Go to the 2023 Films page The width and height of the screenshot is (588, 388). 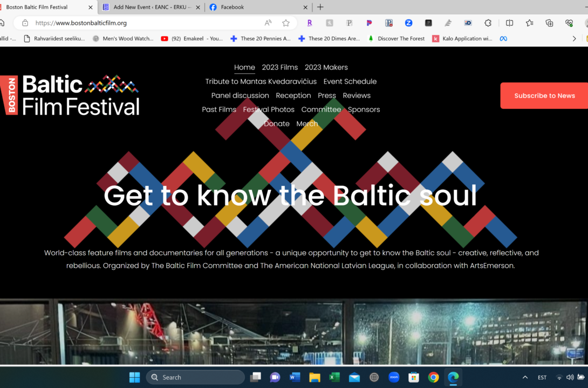pyautogui.click(x=279, y=67)
